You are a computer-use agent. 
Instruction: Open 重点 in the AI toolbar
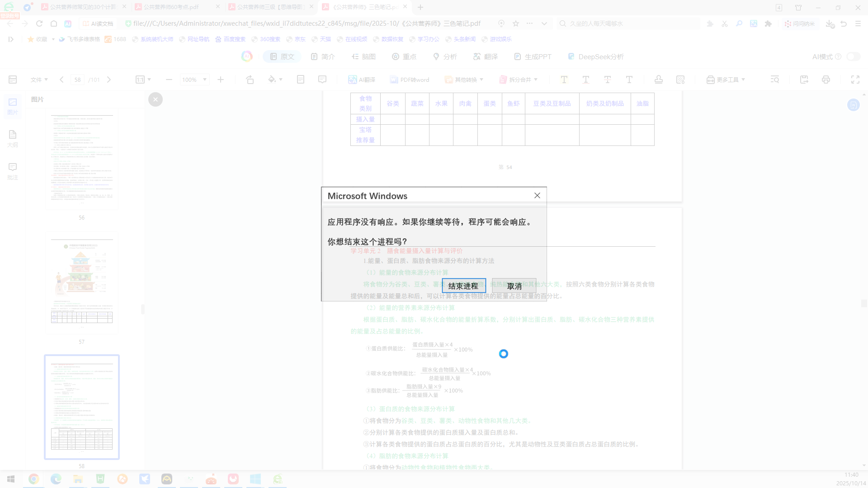point(404,56)
